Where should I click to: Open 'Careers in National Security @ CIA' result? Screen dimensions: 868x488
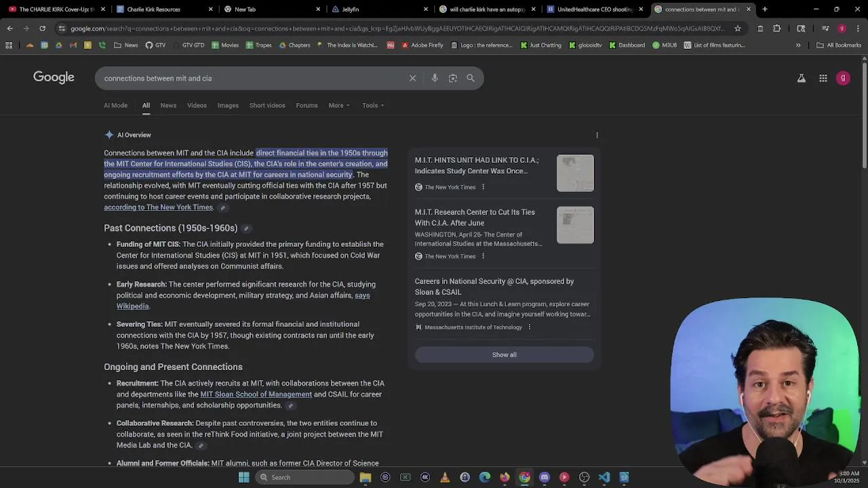coord(494,287)
